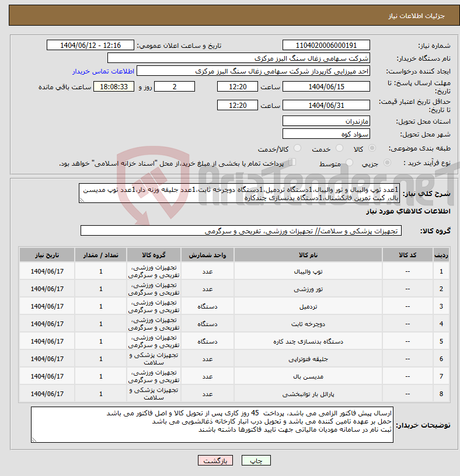
Task: Click the گروه کالا column header
Action: coord(154,255)
